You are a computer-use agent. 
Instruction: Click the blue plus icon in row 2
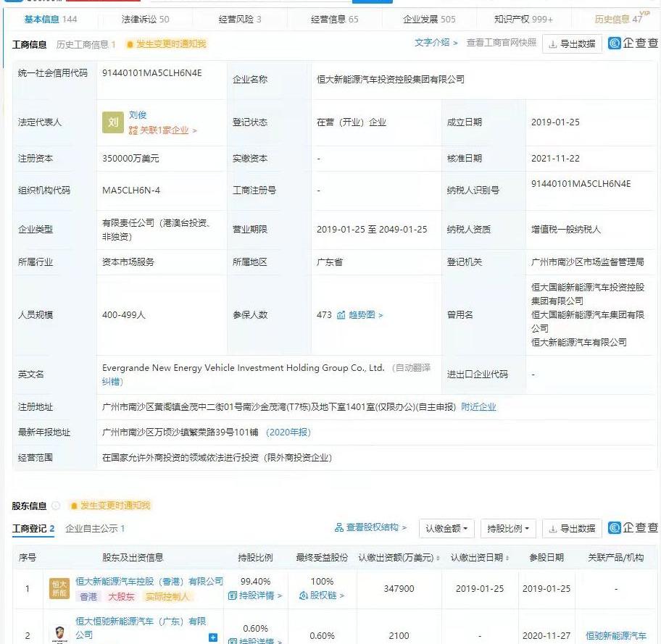[x=213, y=637]
